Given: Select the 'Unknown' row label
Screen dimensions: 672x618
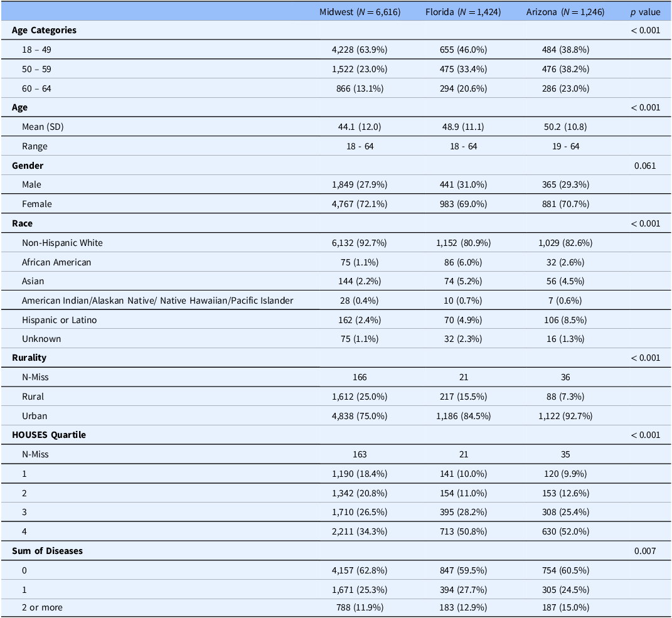Looking at the screenshot, I should click(x=41, y=339).
